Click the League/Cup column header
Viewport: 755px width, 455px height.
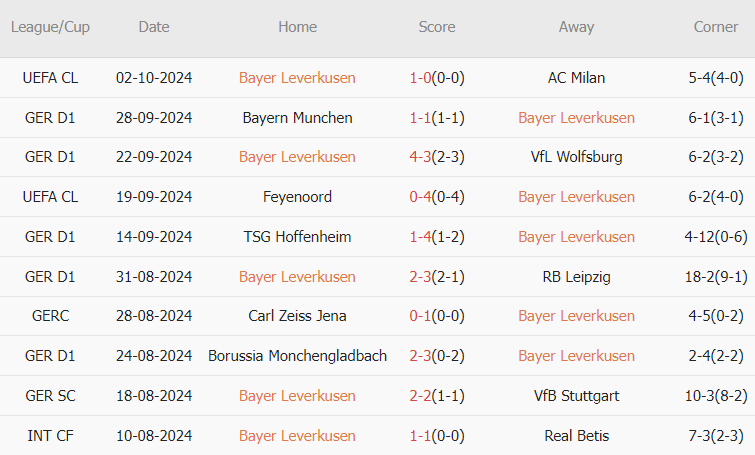pos(50,27)
